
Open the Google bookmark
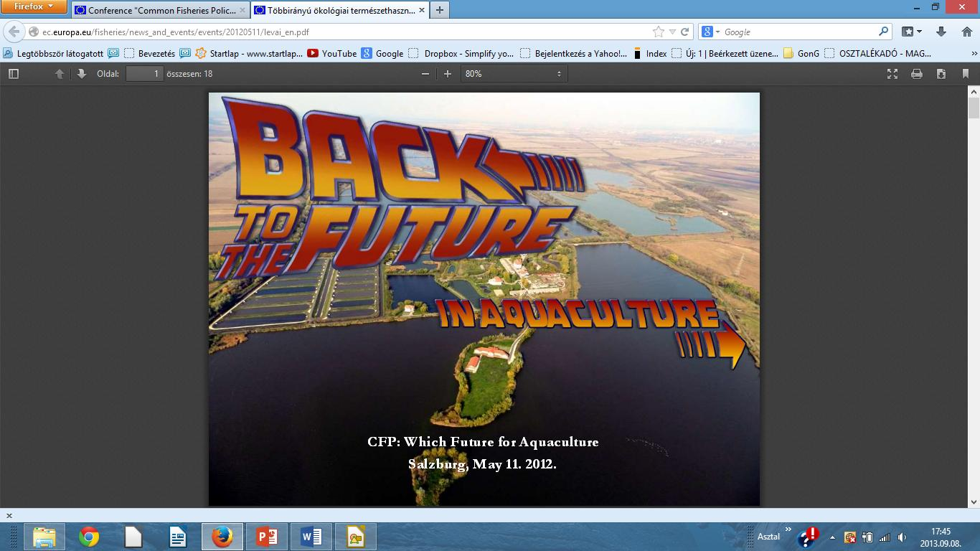pos(382,53)
